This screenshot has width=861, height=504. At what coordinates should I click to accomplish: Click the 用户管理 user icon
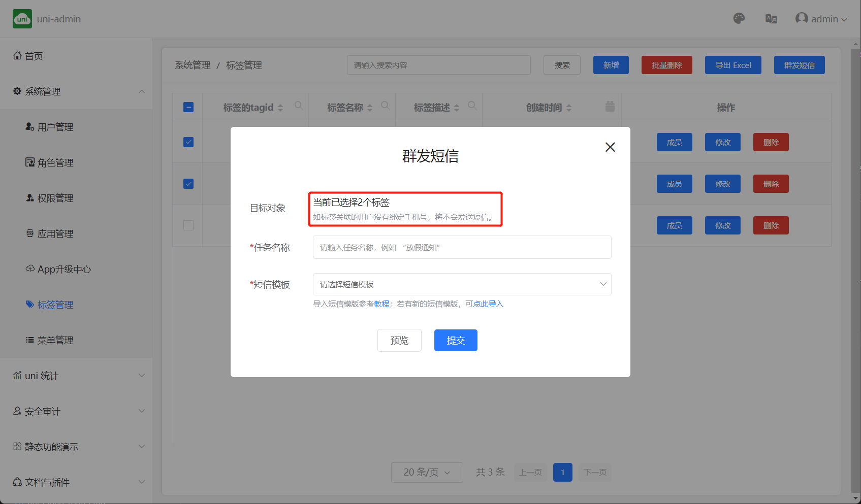(30, 126)
